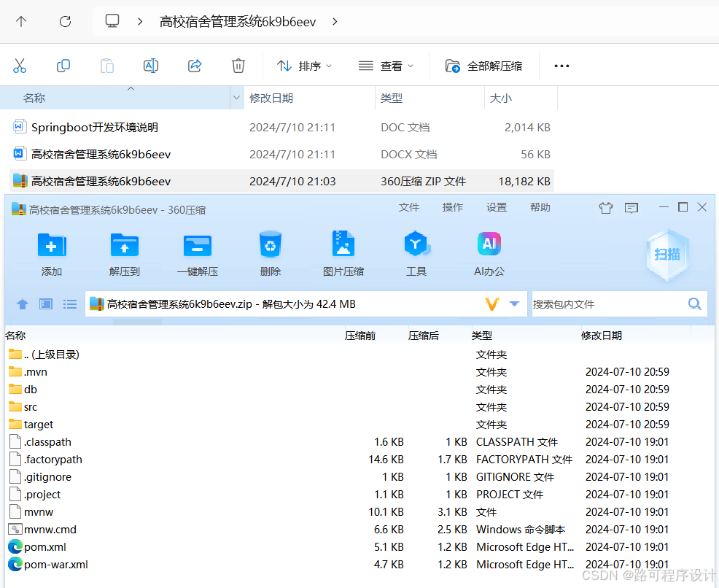719x588 pixels.
Task: Sort Explorer list by 类型 column
Action: (391, 98)
